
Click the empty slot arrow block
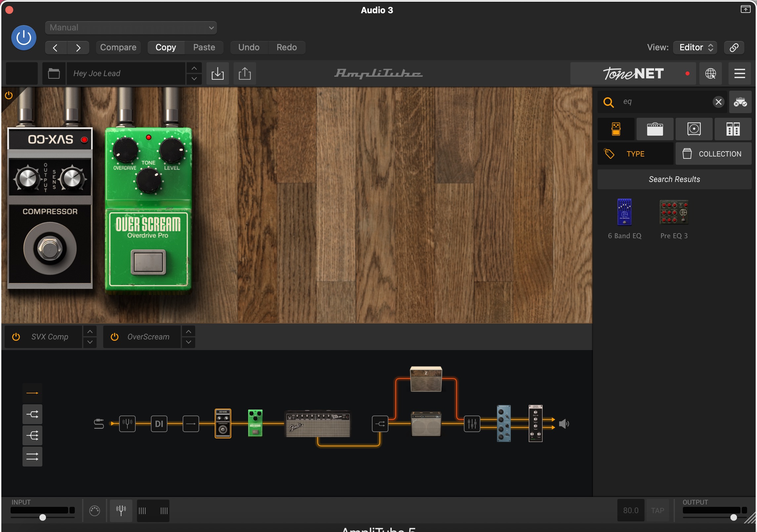(191, 424)
